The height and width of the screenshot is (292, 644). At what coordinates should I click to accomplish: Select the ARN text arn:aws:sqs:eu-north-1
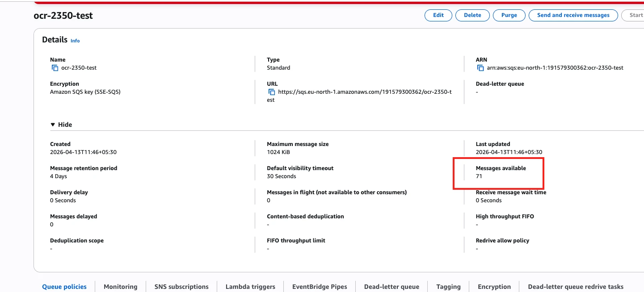point(555,68)
